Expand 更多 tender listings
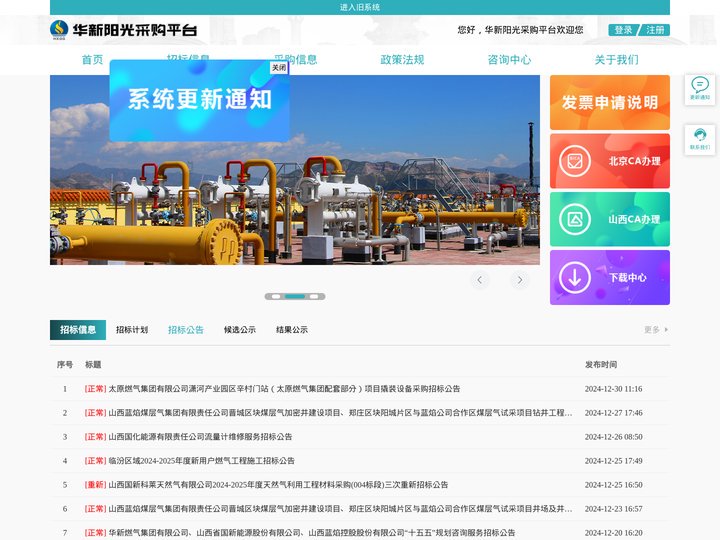The image size is (720, 540). 656,330
